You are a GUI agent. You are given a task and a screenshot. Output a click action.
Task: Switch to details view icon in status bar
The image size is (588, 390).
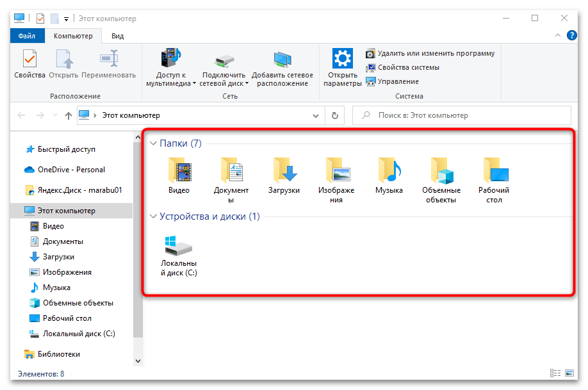[x=555, y=373]
